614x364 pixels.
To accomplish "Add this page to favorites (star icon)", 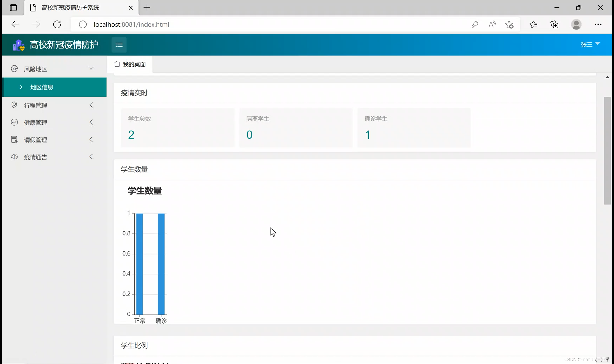I will point(509,24).
